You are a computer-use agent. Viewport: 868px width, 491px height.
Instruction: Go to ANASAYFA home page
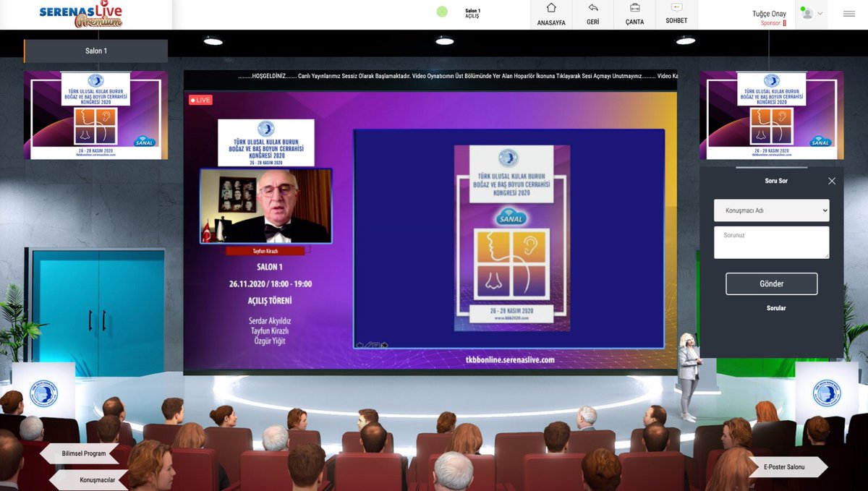point(551,14)
